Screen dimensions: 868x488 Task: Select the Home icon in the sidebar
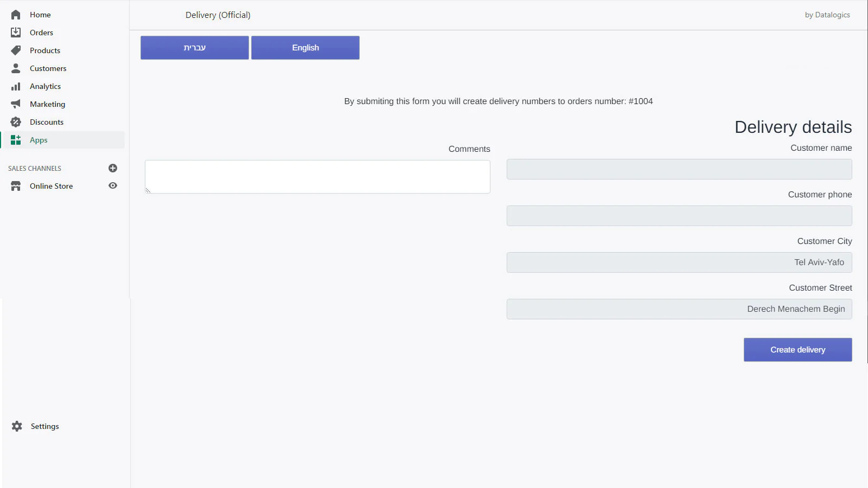16,15
